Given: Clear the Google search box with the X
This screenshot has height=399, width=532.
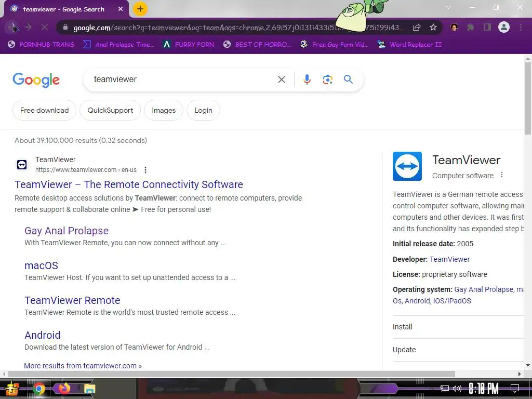Looking at the screenshot, I should 282,79.
